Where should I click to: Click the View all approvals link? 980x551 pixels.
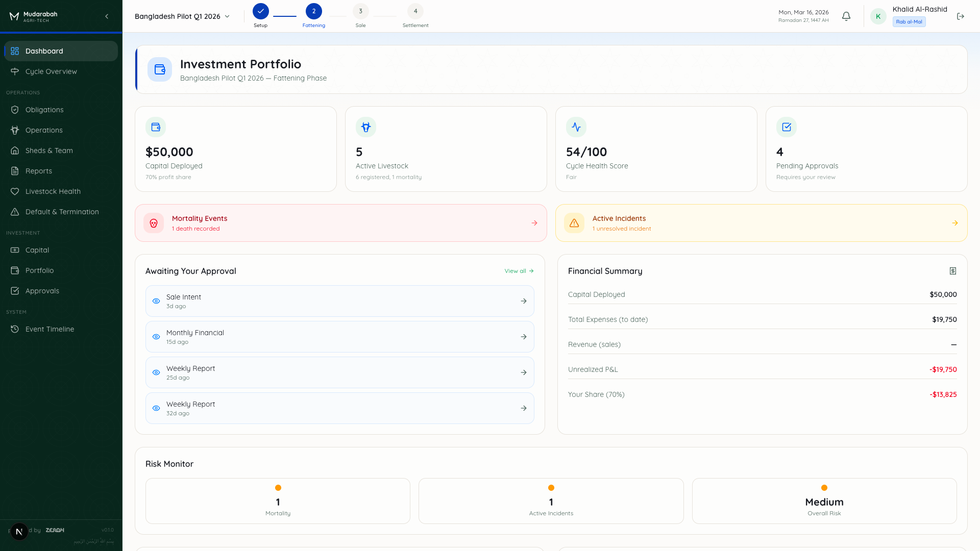click(x=519, y=271)
